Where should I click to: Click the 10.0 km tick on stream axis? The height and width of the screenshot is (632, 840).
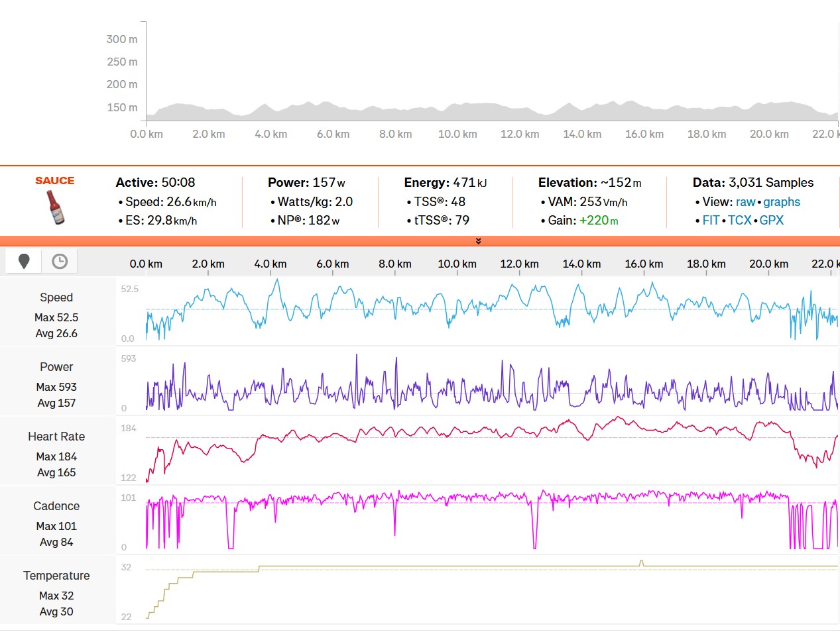tap(457, 264)
